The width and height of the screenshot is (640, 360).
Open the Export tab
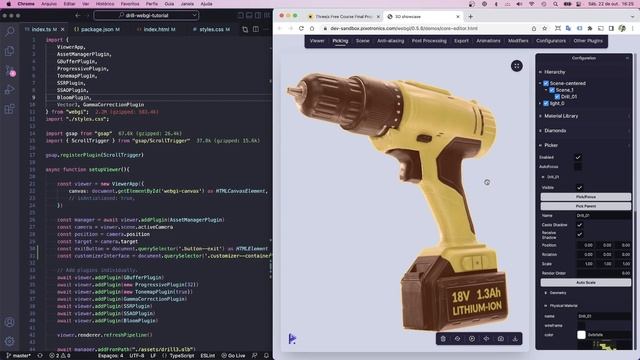461,41
